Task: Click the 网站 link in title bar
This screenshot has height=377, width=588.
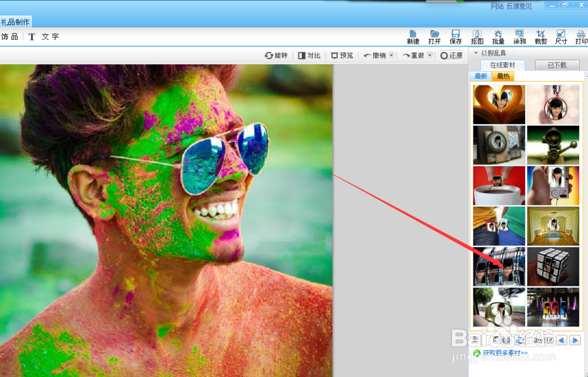Action: 497,6
